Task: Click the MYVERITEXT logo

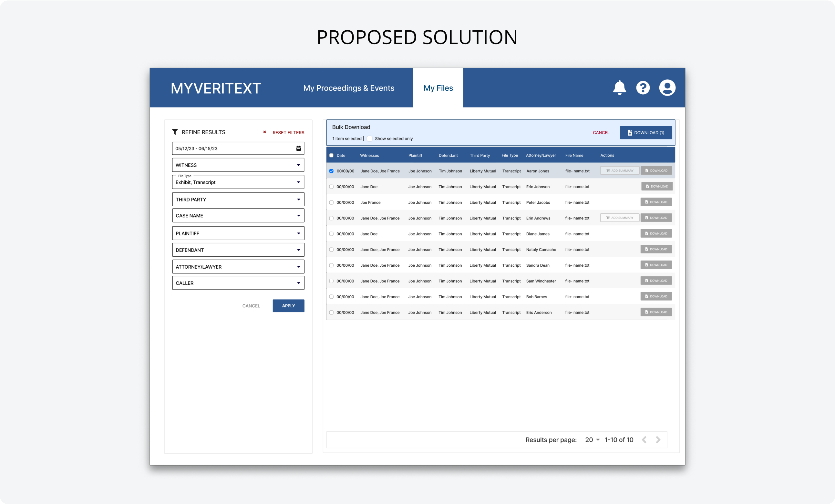Action: pos(216,88)
